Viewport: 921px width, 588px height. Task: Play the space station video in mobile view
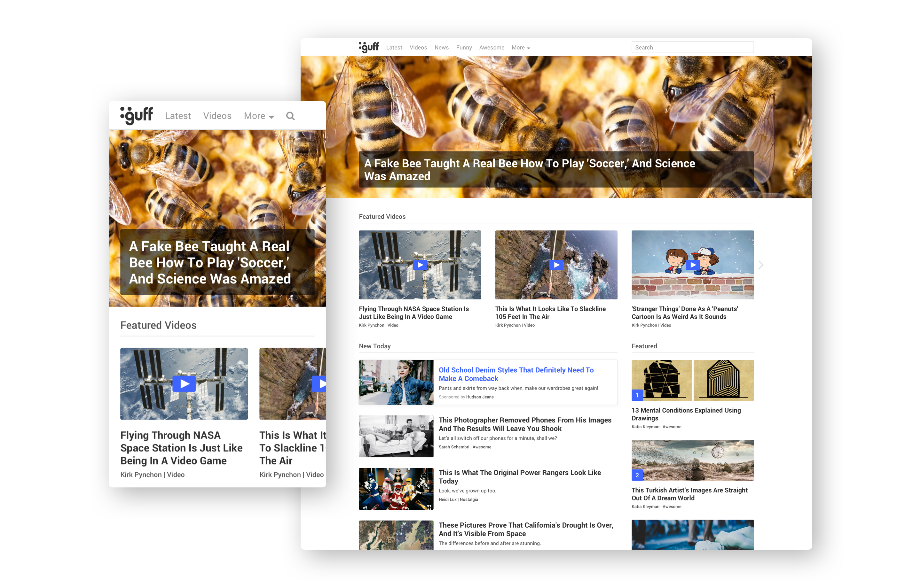[x=184, y=383]
